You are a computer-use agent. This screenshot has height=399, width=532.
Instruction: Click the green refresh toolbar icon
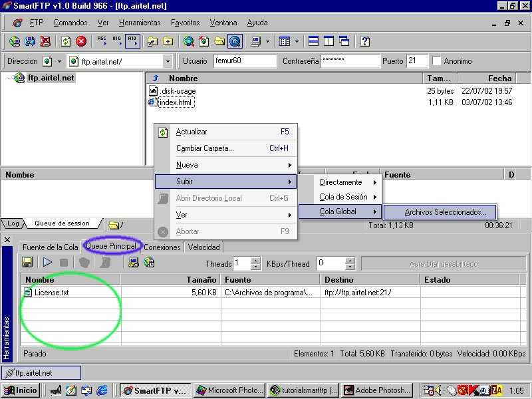[x=66, y=41]
